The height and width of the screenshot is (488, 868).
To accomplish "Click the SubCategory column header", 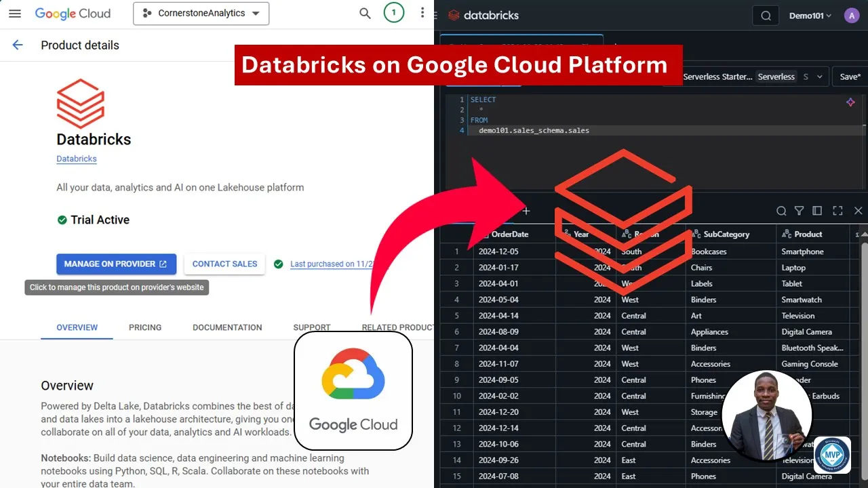I will tap(731, 234).
